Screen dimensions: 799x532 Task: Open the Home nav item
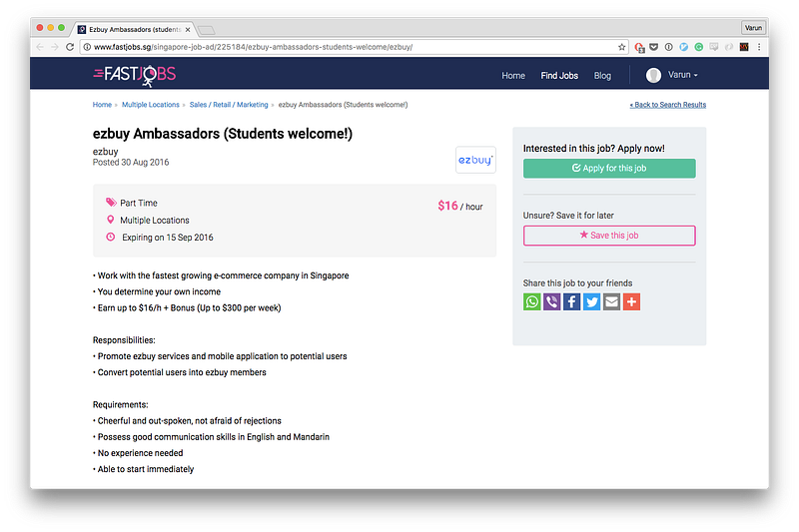[513, 75]
